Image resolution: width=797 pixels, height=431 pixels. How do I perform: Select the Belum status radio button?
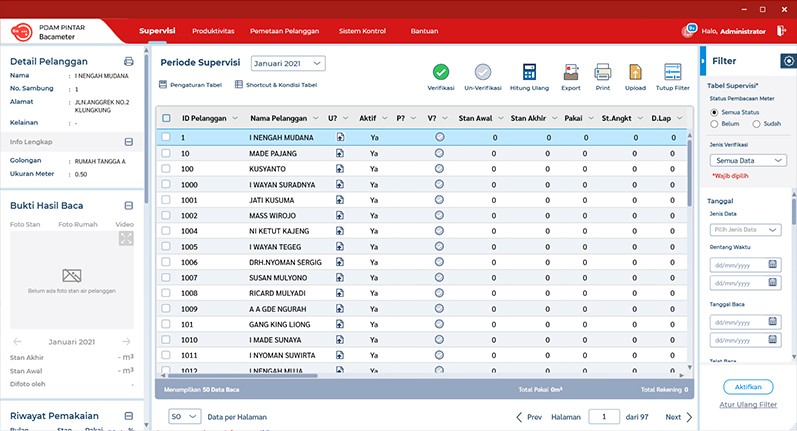pos(714,124)
